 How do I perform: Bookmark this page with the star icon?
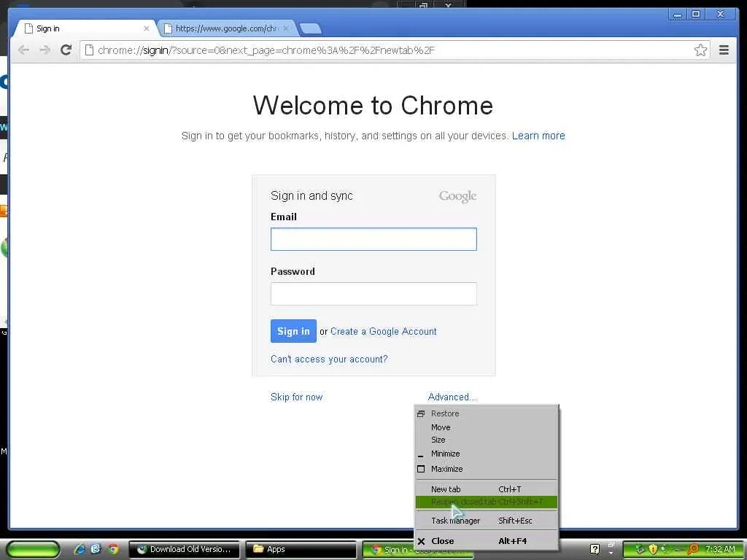click(700, 50)
